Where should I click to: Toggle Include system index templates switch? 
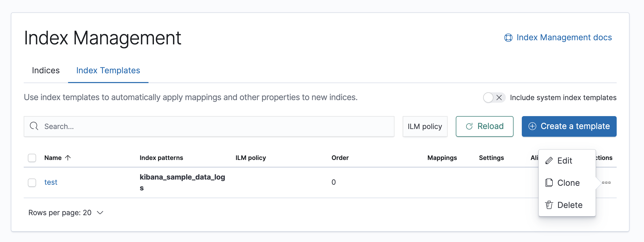point(494,98)
